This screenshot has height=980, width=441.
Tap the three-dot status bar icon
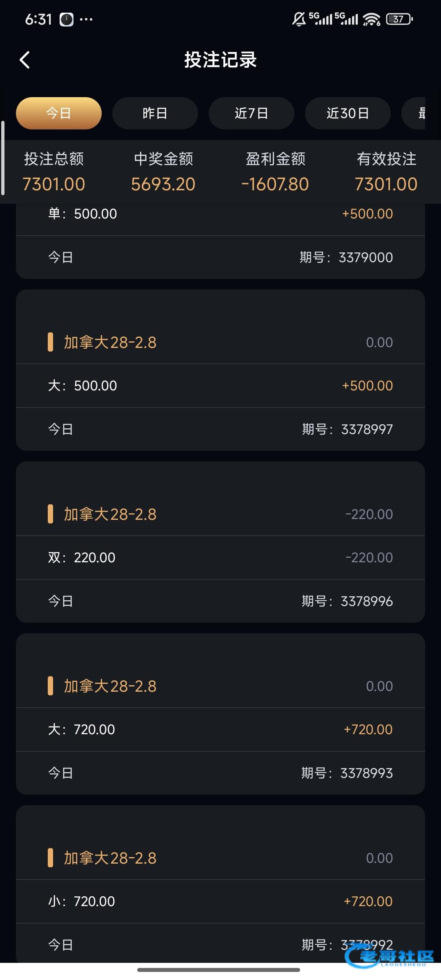(86, 19)
